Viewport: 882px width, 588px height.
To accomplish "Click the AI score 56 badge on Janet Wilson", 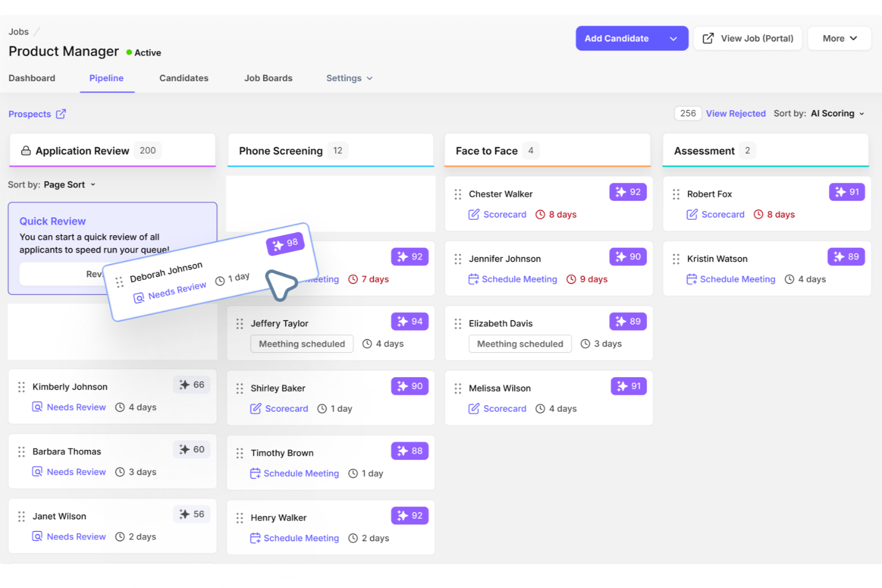I will pyautogui.click(x=192, y=514).
